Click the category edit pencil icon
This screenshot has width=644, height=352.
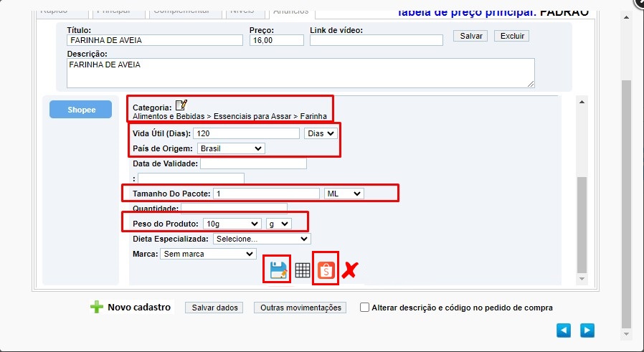click(181, 105)
